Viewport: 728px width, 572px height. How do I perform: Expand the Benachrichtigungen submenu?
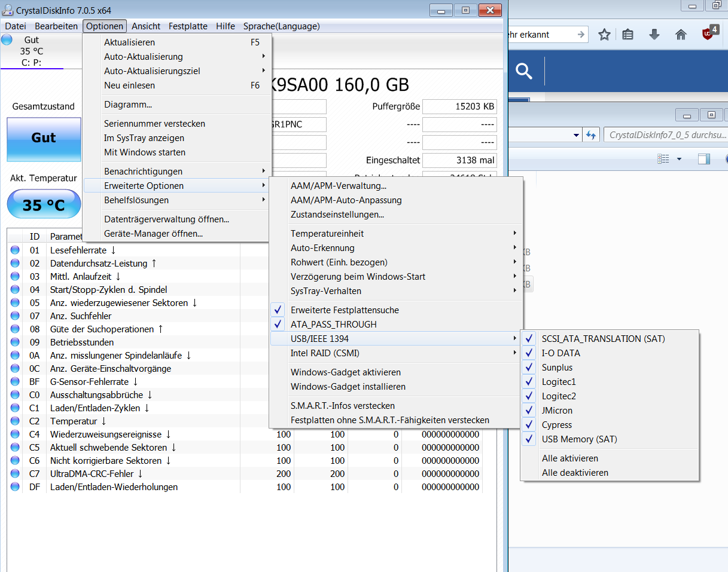tap(177, 171)
